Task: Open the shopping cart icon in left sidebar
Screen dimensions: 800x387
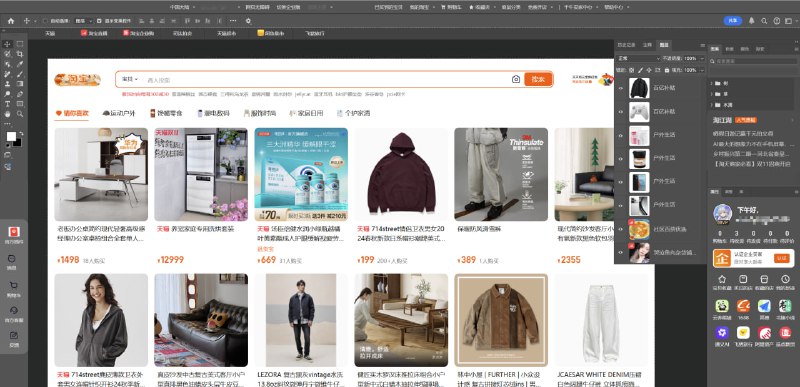Action: coord(14,286)
